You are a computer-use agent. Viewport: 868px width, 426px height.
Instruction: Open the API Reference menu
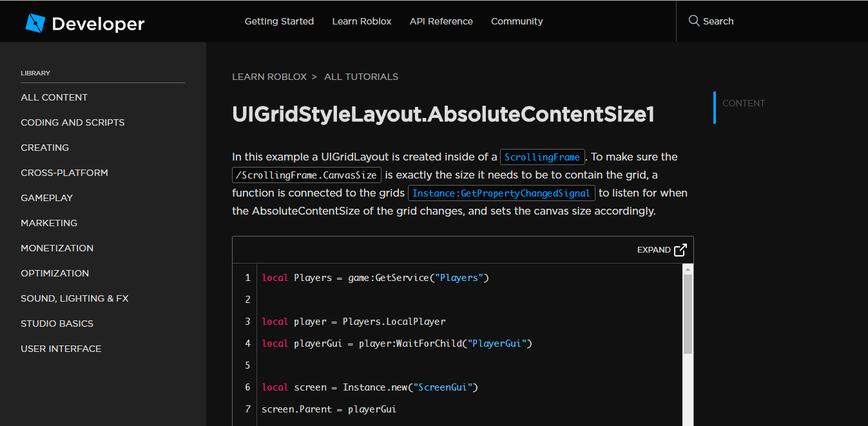(441, 21)
